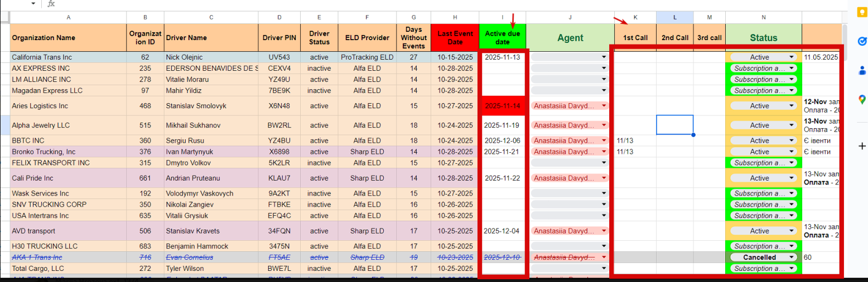
Task: Click the red 2025-11-14 due date cell
Action: click(502, 106)
